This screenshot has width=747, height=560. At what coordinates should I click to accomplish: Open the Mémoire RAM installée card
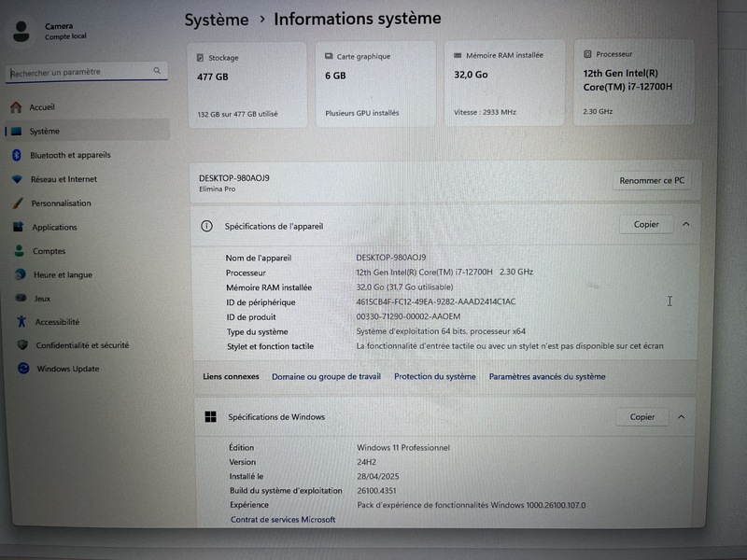(x=504, y=83)
